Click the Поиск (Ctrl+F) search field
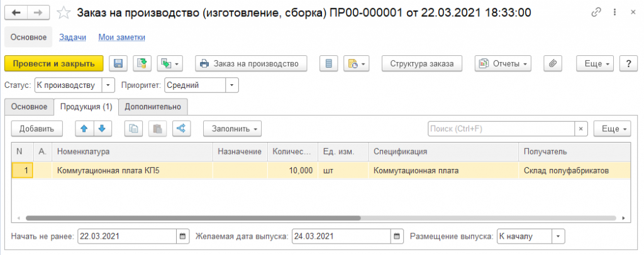Viewport: 644px width, 255px height. (501, 128)
